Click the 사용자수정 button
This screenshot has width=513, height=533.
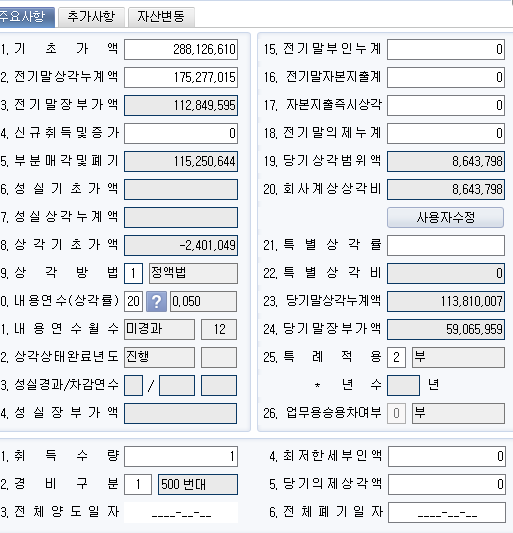[445, 217]
